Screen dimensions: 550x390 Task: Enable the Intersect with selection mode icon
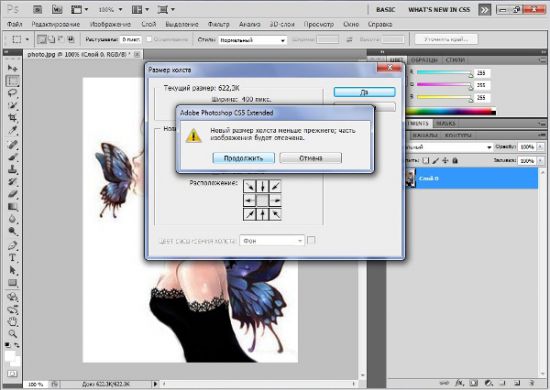pyautogui.click(x=71, y=39)
